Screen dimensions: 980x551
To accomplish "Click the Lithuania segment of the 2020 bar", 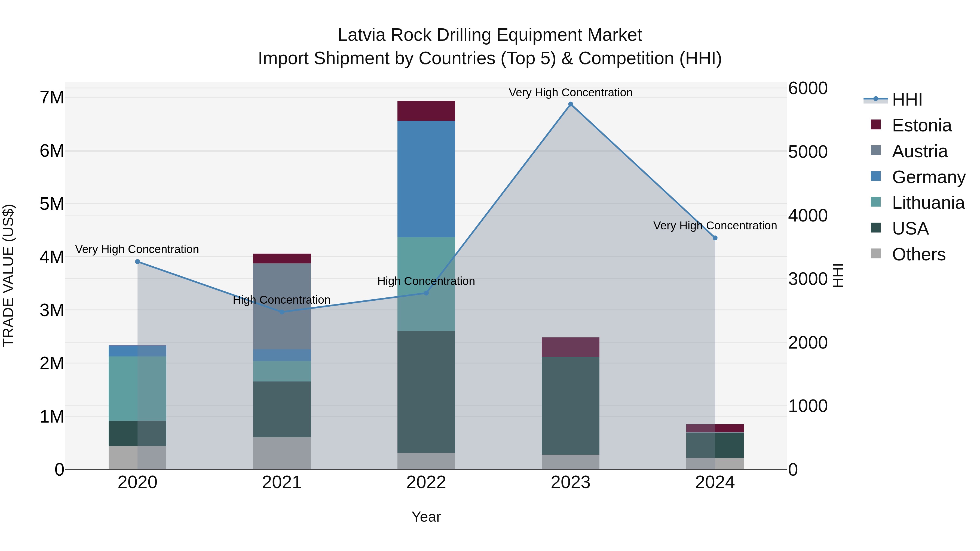I will [x=137, y=389].
